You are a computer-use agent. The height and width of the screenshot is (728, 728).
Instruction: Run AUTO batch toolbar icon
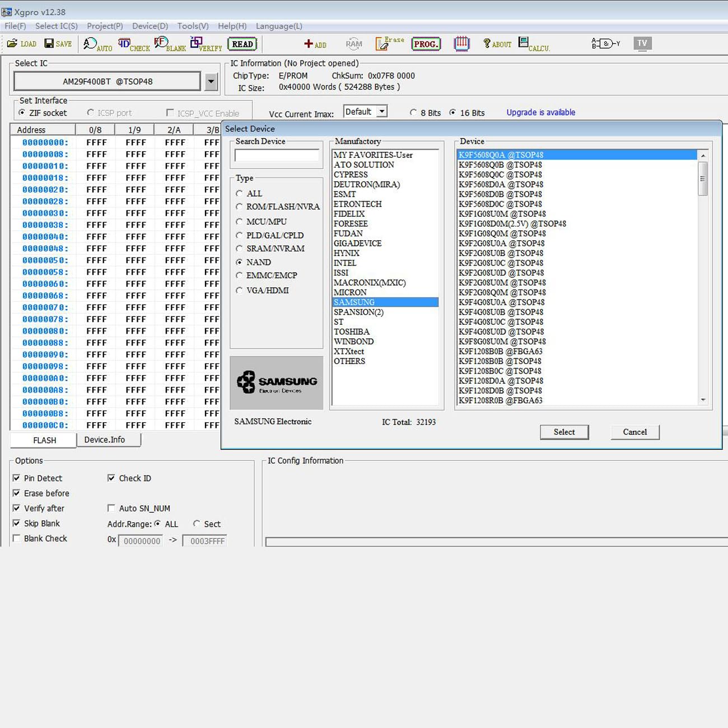click(x=97, y=44)
